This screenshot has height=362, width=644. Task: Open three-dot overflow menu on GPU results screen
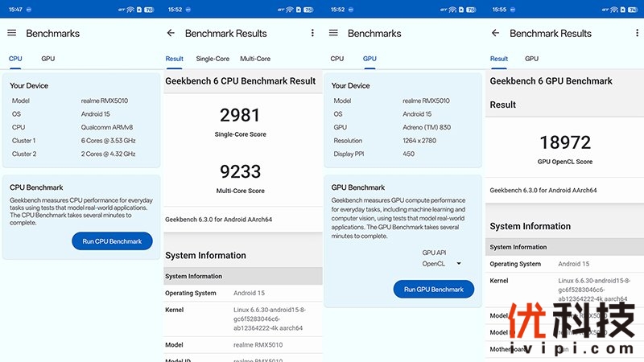(635, 33)
